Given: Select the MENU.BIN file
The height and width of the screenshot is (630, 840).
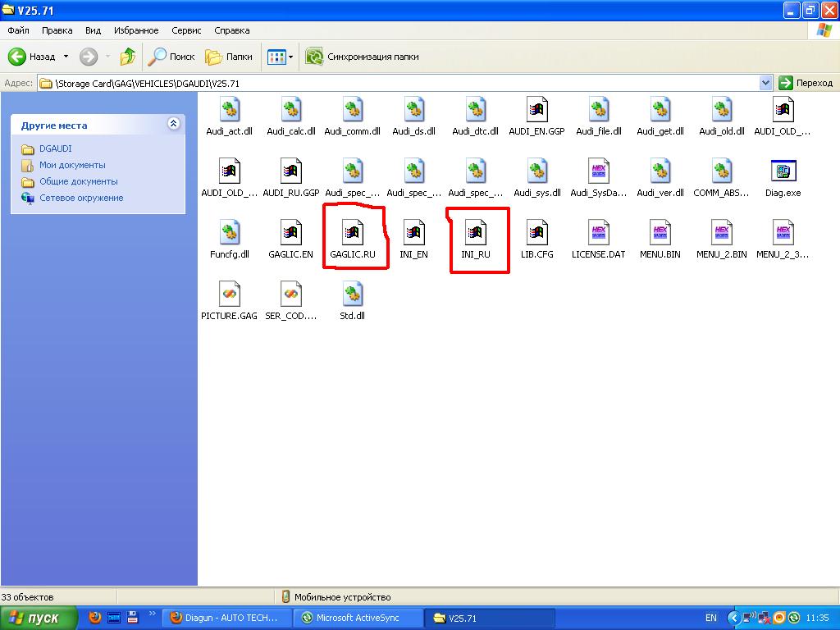Looking at the screenshot, I should pos(660,240).
